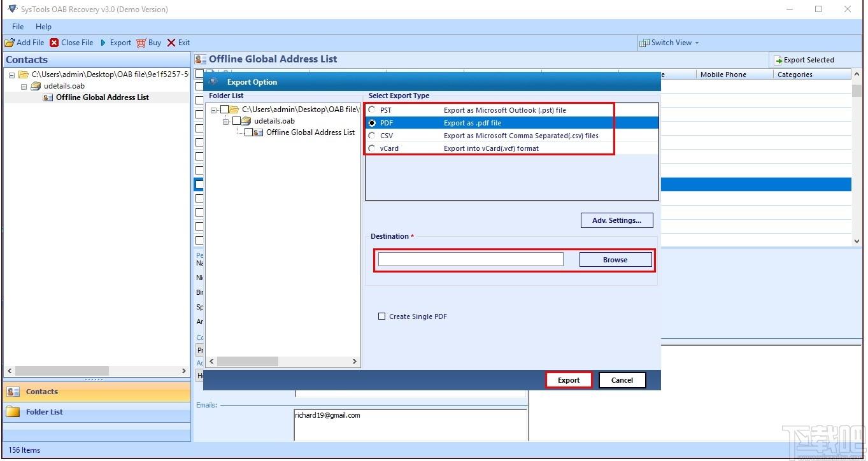Click the Buy cart icon

pyautogui.click(x=141, y=43)
